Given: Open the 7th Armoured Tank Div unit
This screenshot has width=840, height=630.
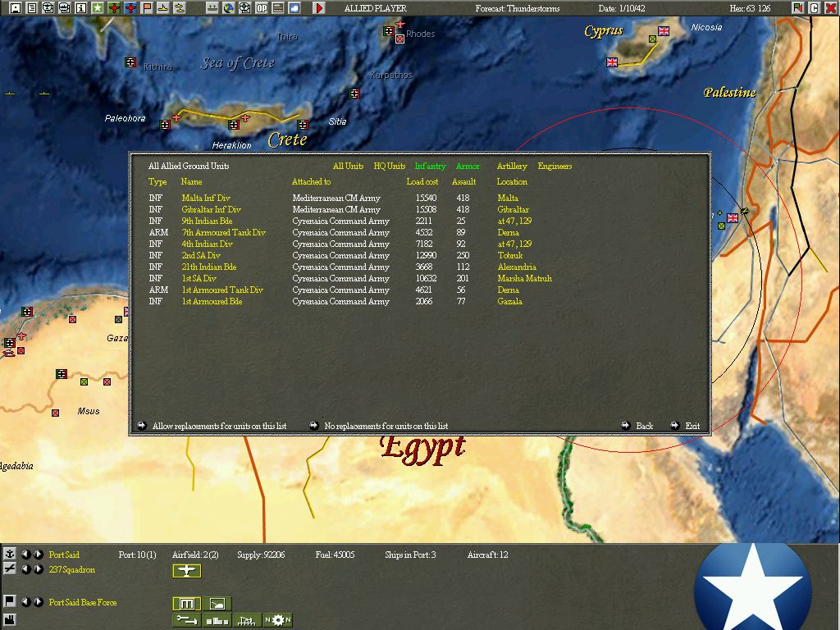Looking at the screenshot, I should 224,232.
